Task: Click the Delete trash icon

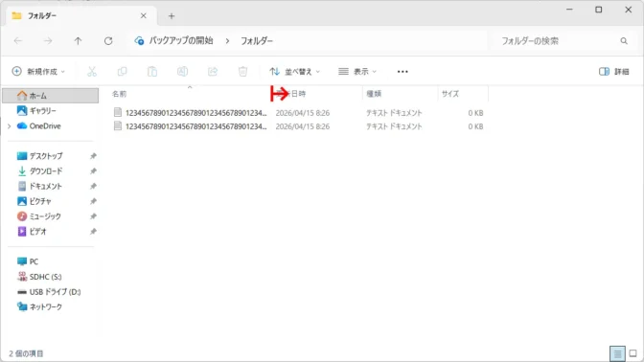Action: point(242,72)
